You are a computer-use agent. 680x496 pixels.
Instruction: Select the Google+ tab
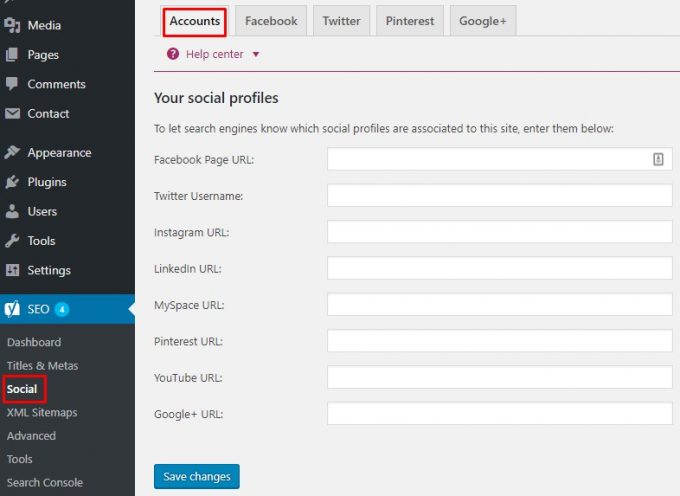click(482, 21)
